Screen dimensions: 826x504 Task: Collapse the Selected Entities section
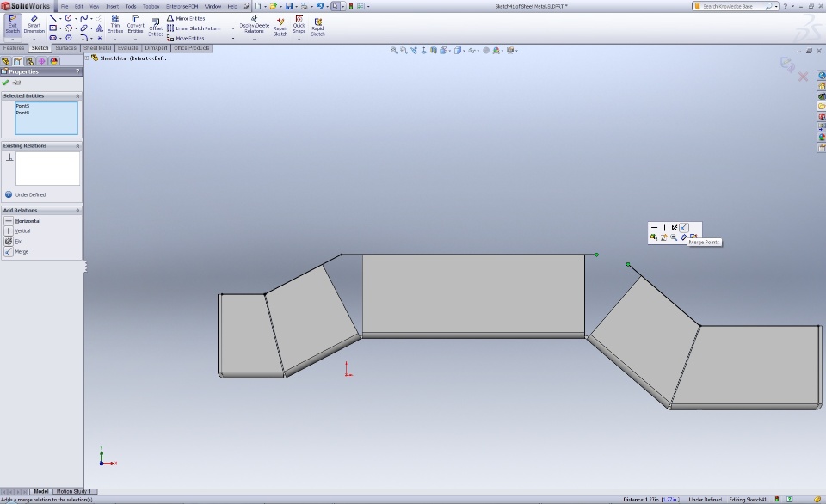(x=77, y=96)
